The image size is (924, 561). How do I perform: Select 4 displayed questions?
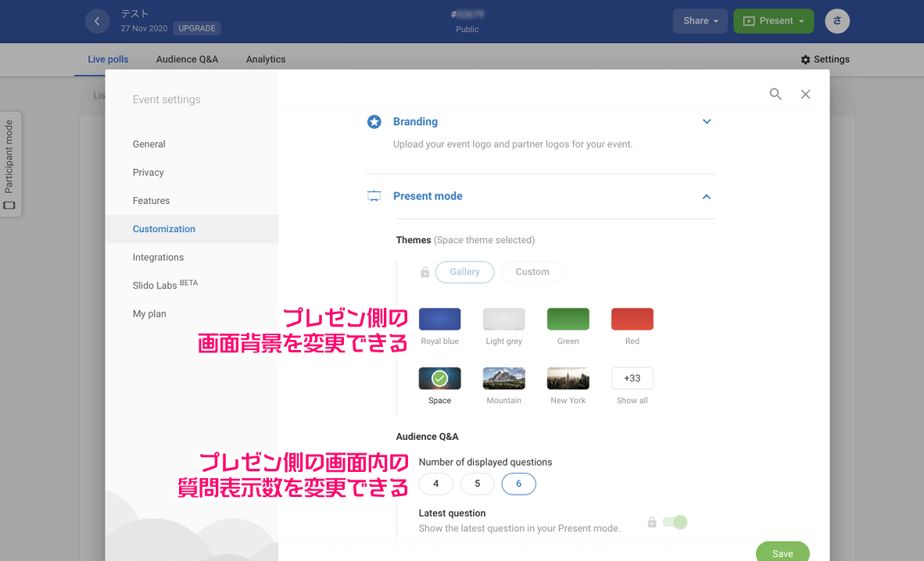point(436,484)
